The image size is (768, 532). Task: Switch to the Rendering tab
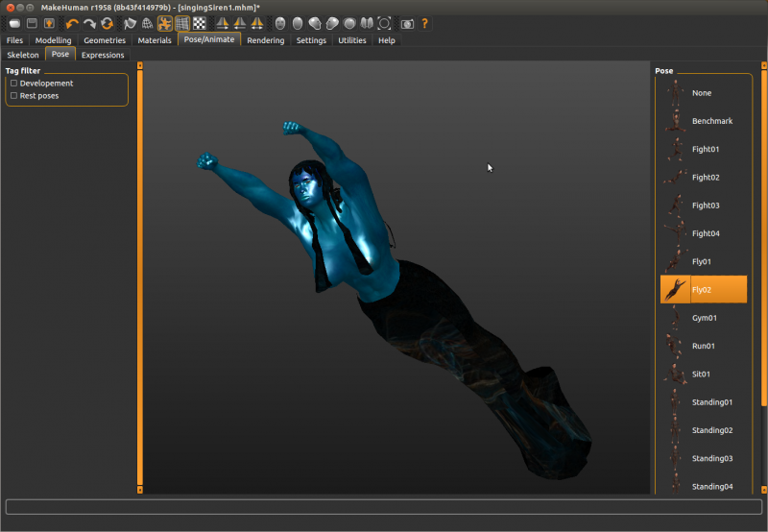tap(265, 40)
